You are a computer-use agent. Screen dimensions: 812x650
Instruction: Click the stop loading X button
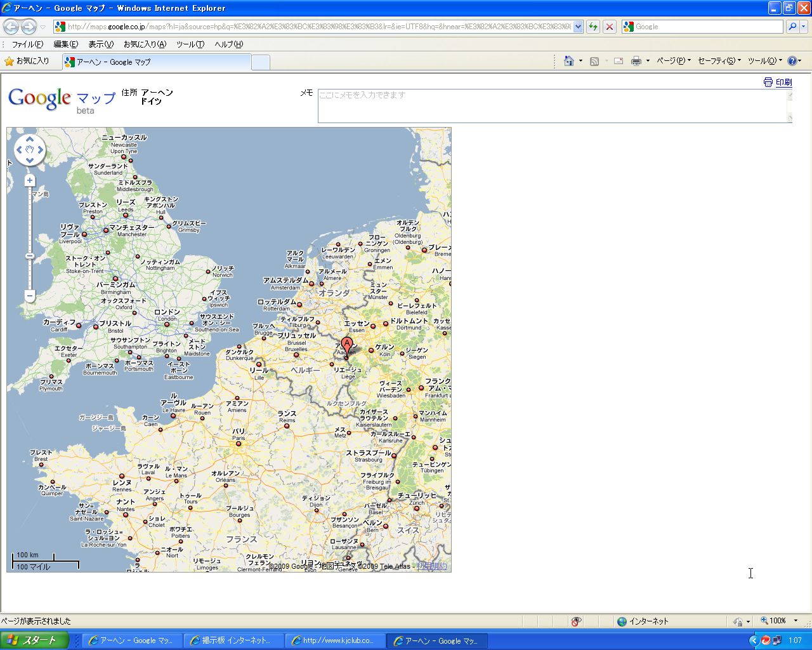(609, 27)
